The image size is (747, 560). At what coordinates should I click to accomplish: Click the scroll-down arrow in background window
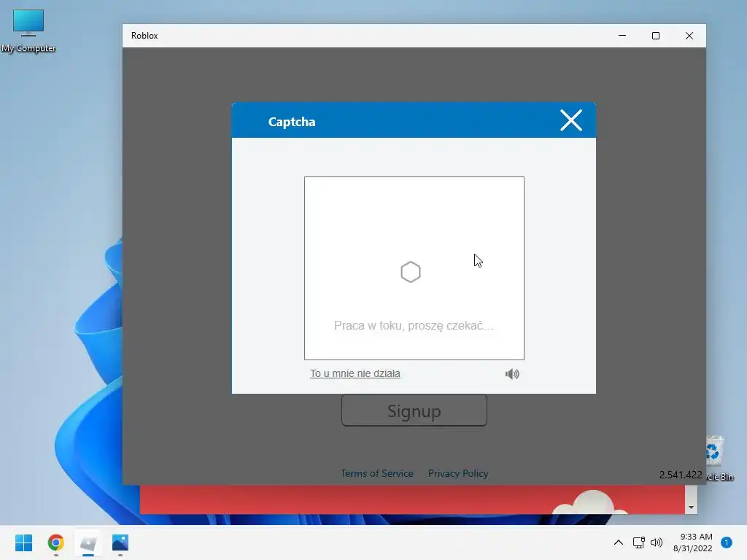click(x=691, y=507)
